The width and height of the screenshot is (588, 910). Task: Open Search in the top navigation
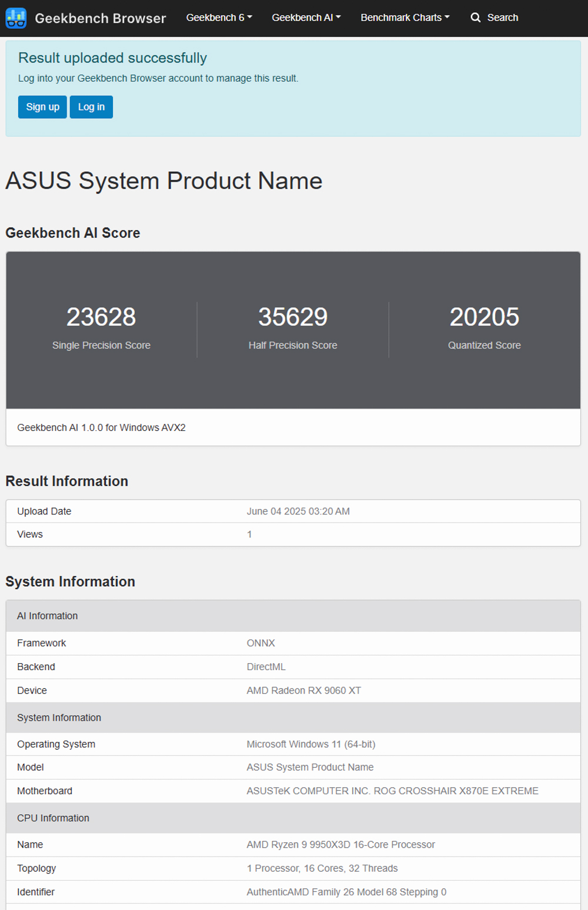click(x=495, y=18)
